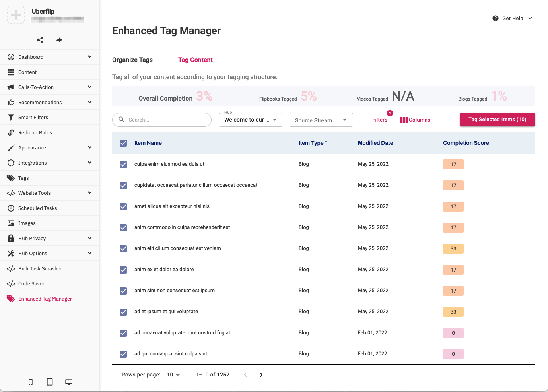Viewport: 548px width, 392px height.
Task: Uncheck the 'culpa enim eiusmod ea duis ut' row
Action: (123, 164)
